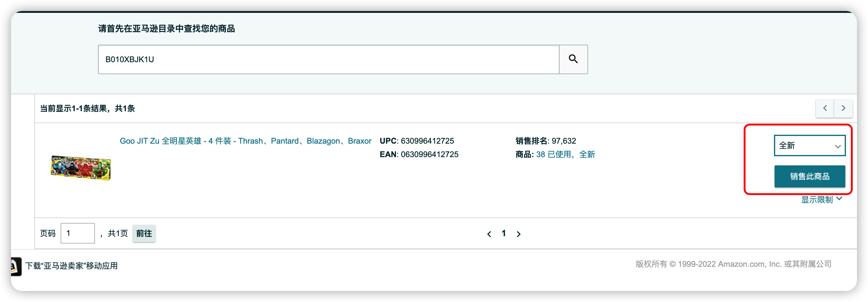Click the 下载“亚马逊卖家”移动应用 text

pyautogui.click(x=71, y=266)
